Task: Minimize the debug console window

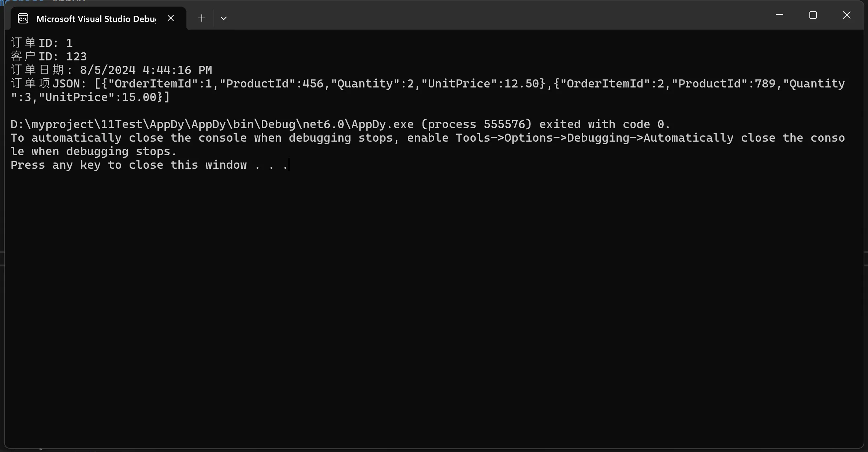Action: click(779, 15)
